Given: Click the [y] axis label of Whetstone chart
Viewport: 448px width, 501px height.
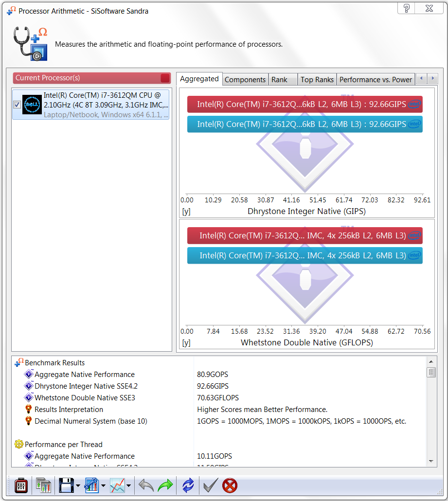Looking at the screenshot, I should click(186, 342).
